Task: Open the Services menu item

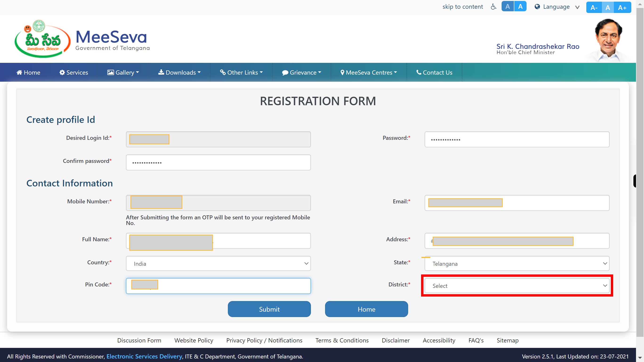Action: click(x=74, y=72)
